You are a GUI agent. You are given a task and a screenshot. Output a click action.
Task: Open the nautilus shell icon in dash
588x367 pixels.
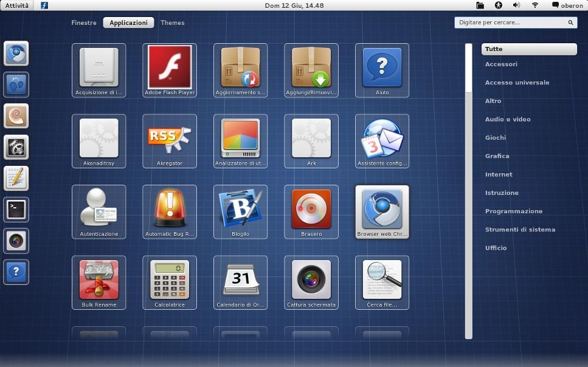pos(16,116)
